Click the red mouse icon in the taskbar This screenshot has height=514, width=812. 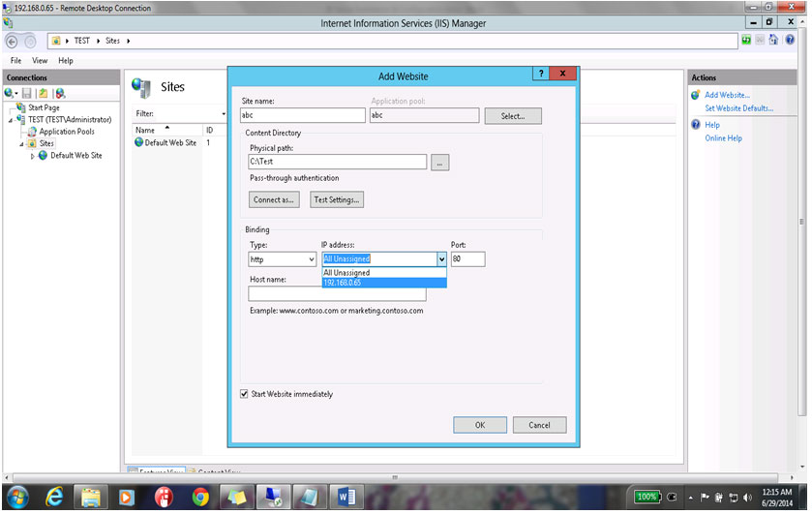point(164,498)
